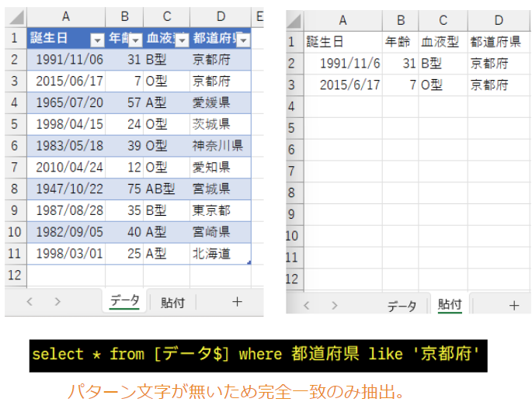Click age cell 57
The height and width of the screenshot is (409, 532).
(x=124, y=102)
